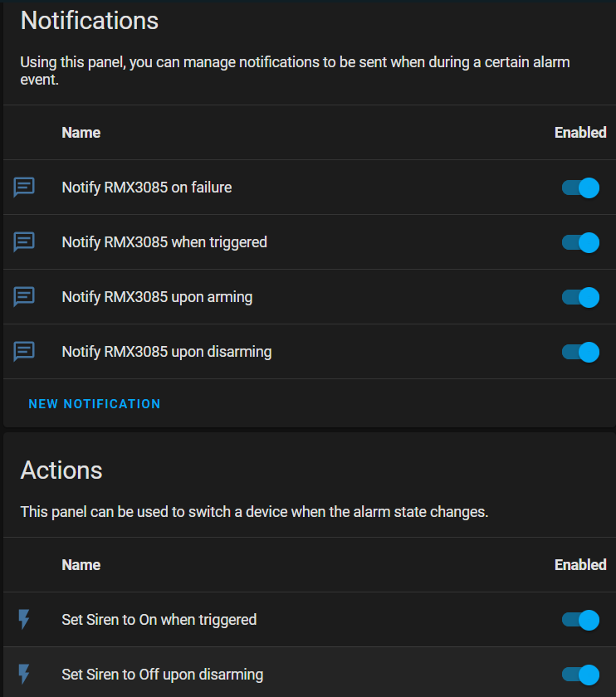This screenshot has width=616, height=697.
Task: Open Set Siren to On when triggered action
Action: point(309,619)
